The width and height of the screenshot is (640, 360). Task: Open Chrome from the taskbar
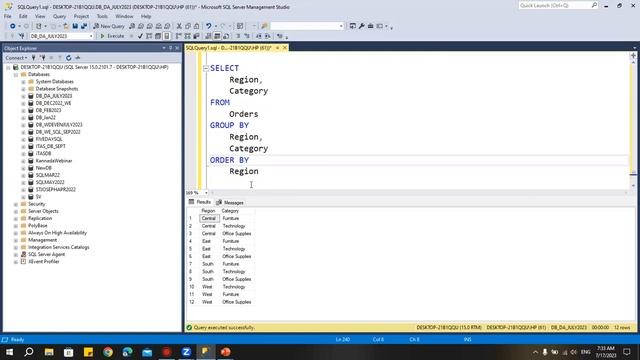[x=108, y=352]
